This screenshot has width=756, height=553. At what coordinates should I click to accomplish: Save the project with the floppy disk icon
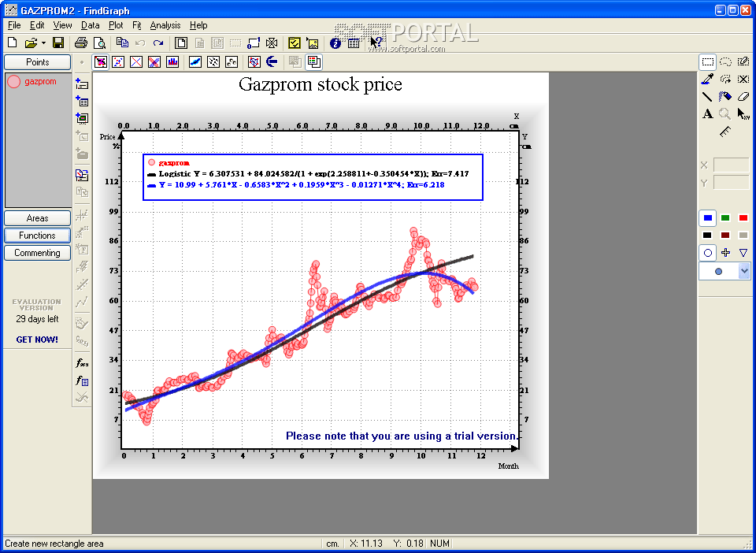pyautogui.click(x=58, y=43)
